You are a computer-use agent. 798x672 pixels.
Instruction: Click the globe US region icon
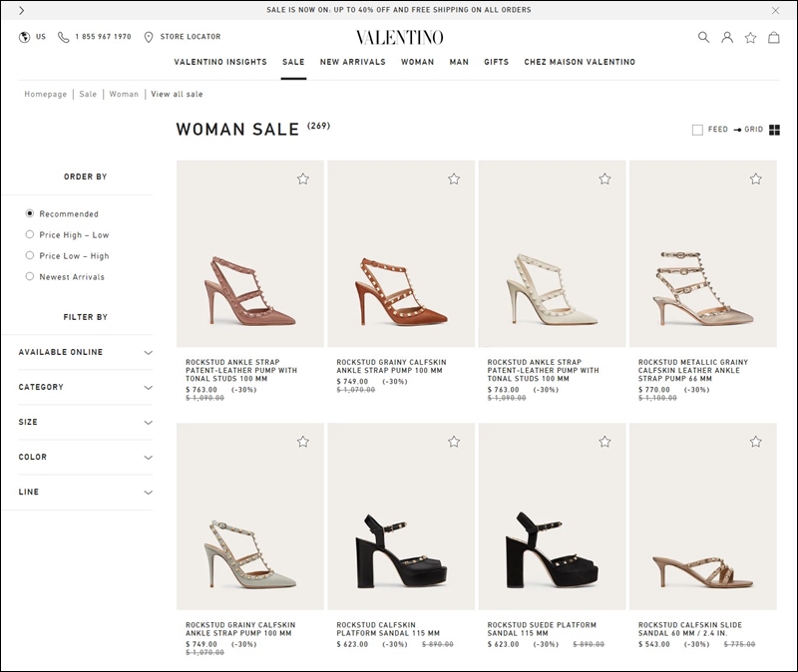(24, 37)
